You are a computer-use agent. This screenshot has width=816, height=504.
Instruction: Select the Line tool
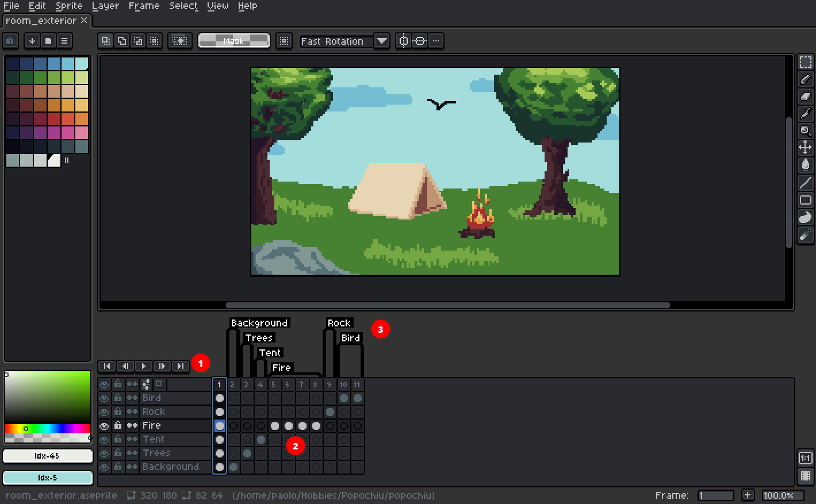pos(805,183)
